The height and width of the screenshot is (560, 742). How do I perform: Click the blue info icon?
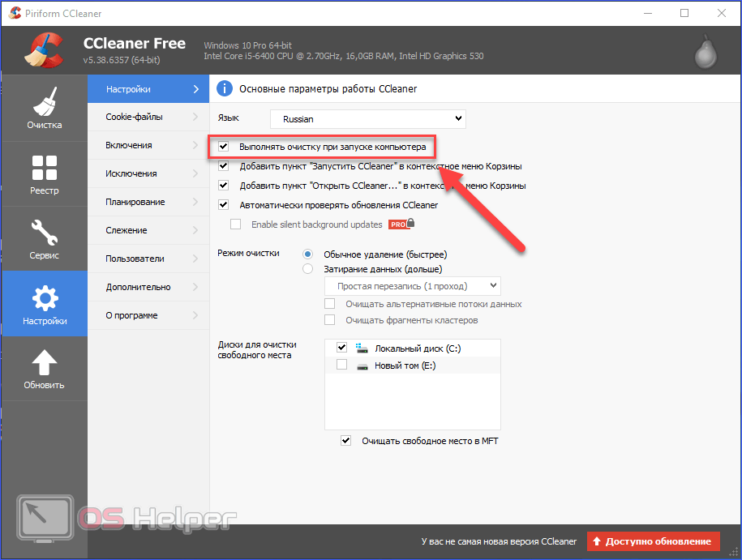click(x=225, y=88)
